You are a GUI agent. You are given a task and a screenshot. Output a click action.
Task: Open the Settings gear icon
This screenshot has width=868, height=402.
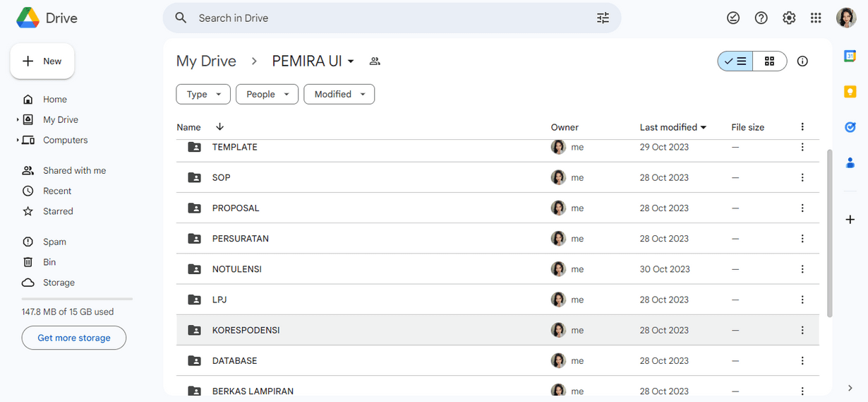click(x=789, y=18)
